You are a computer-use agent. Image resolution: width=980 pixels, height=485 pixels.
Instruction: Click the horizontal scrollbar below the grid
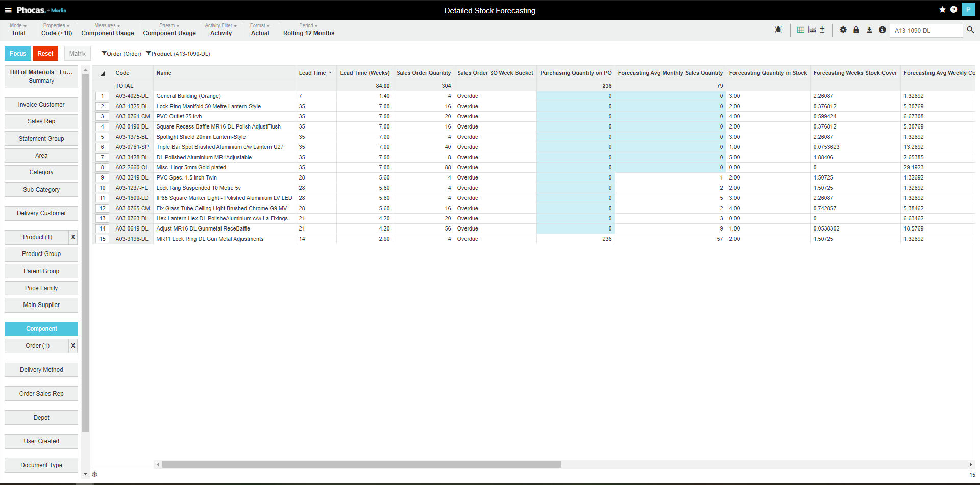pos(361,465)
